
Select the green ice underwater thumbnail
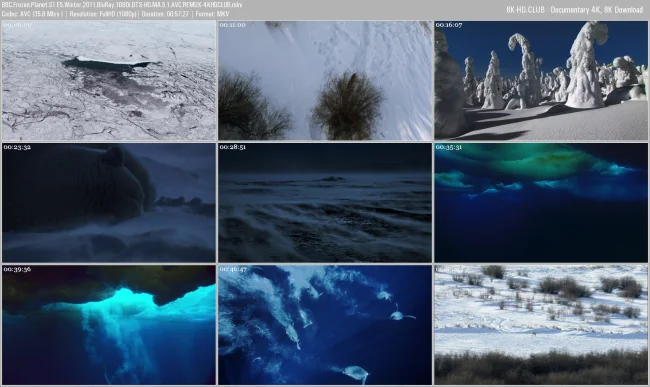click(x=541, y=203)
